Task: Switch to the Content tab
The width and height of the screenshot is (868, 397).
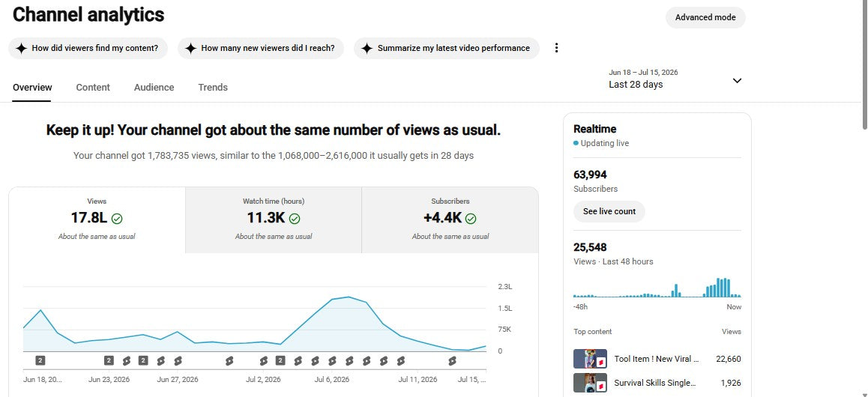Action: pyautogui.click(x=93, y=88)
